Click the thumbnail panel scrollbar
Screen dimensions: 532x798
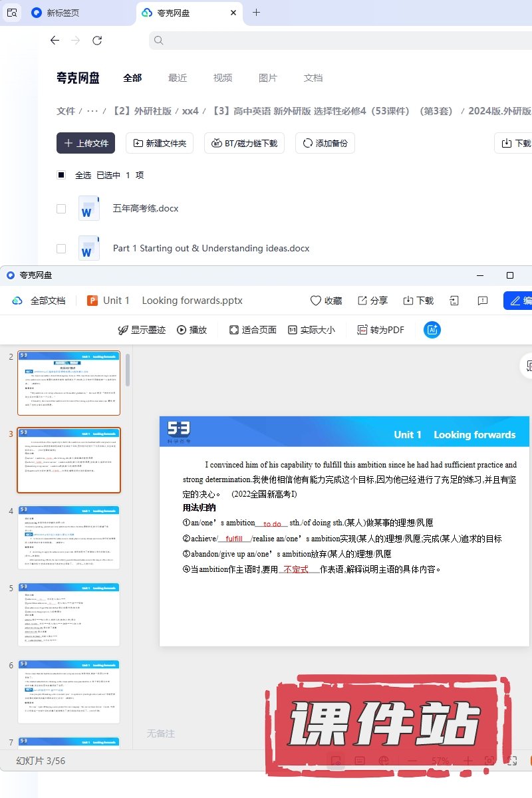point(127,370)
